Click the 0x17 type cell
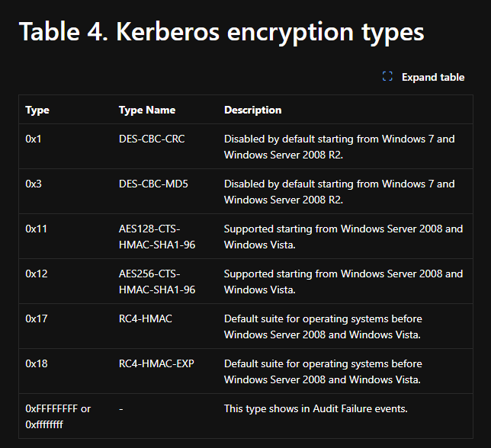 [35, 318]
